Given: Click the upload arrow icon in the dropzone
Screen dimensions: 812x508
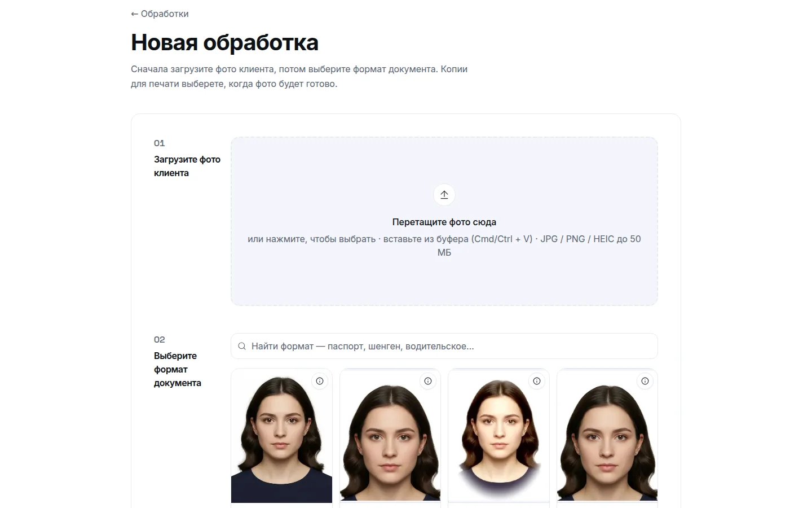Looking at the screenshot, I should click(444, 195).
